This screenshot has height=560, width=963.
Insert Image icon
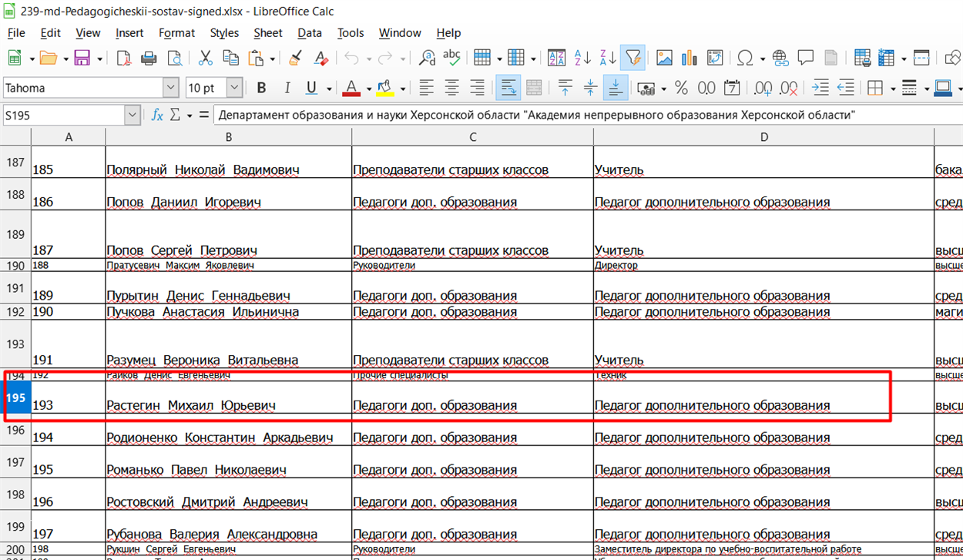(664, 58)
